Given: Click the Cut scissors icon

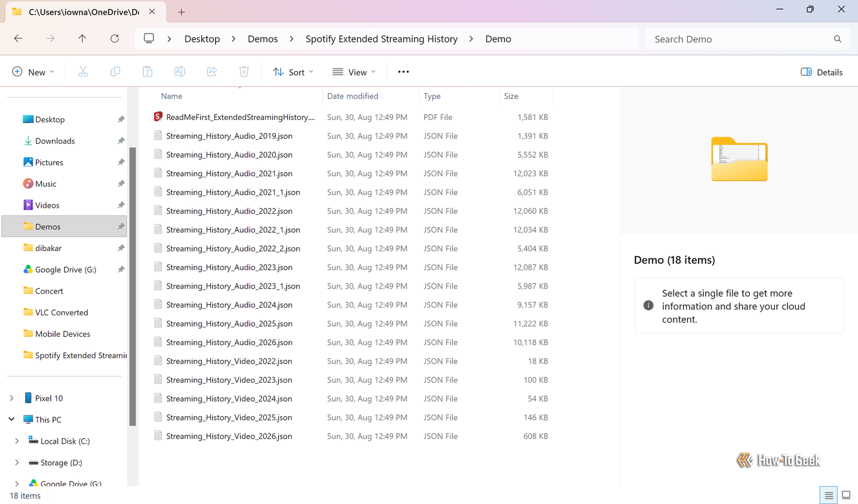Looking at the screenshot, I should click(x=83, y=72).
